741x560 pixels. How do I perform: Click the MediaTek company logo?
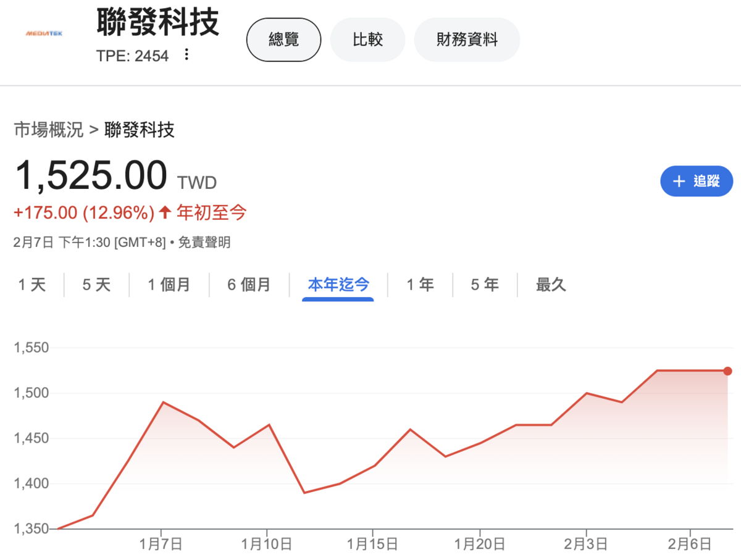(44, 33)
